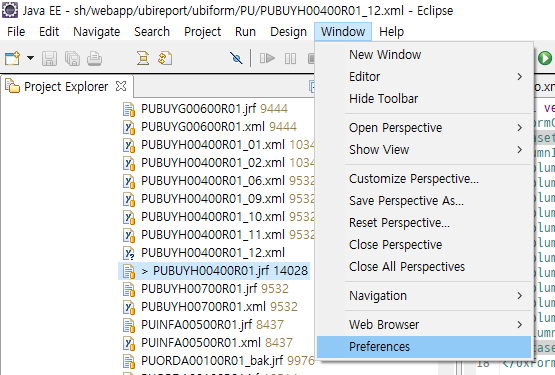Click the green Run button icon
The width and height of the screenshot is (555, 375).
tap(545, 58)
